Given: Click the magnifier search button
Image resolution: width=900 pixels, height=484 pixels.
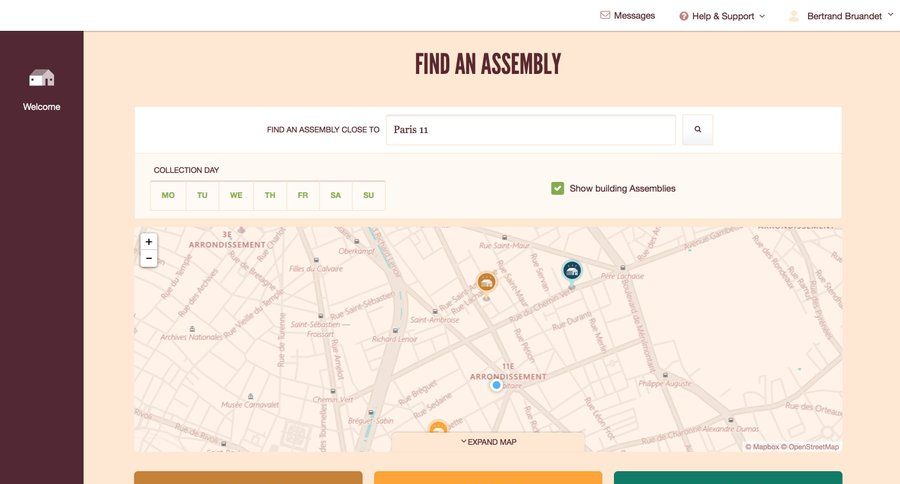Looking at the screenshot, I should 697,129.
